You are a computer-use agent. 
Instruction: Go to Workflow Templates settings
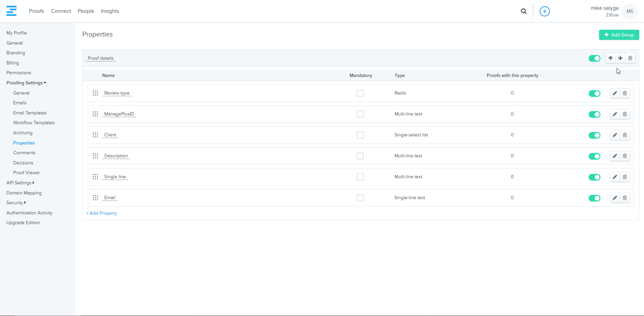(x=34, y=123)
